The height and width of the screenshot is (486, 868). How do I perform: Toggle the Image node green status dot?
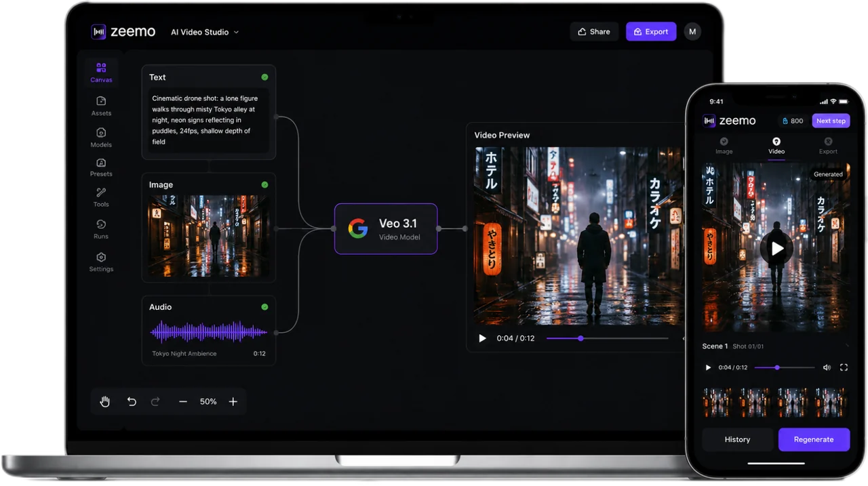click(x=264, y=184)
